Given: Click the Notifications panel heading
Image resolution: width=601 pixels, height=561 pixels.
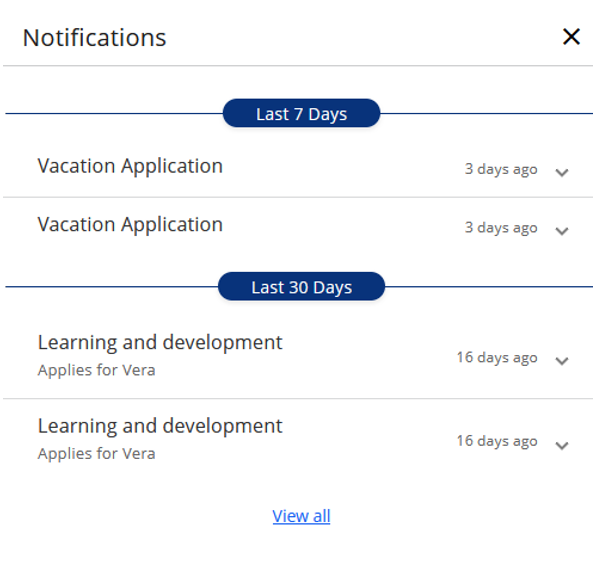Looking at the screenshot, I should [94, 38].
